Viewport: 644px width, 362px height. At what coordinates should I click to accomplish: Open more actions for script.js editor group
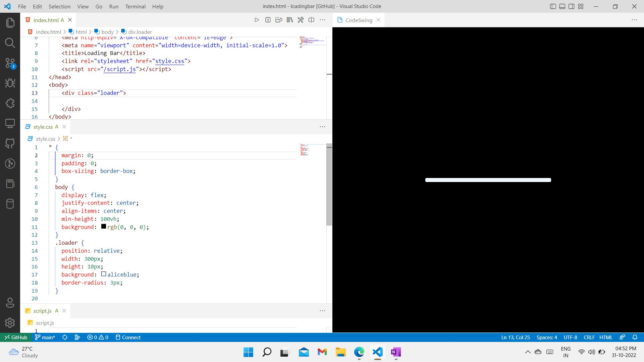322,311
